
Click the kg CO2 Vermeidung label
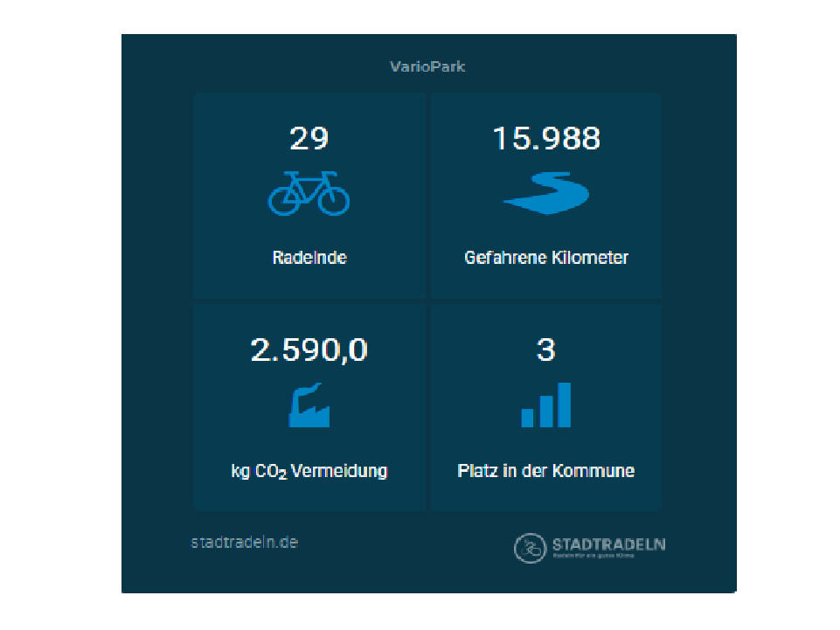point(309,471)
